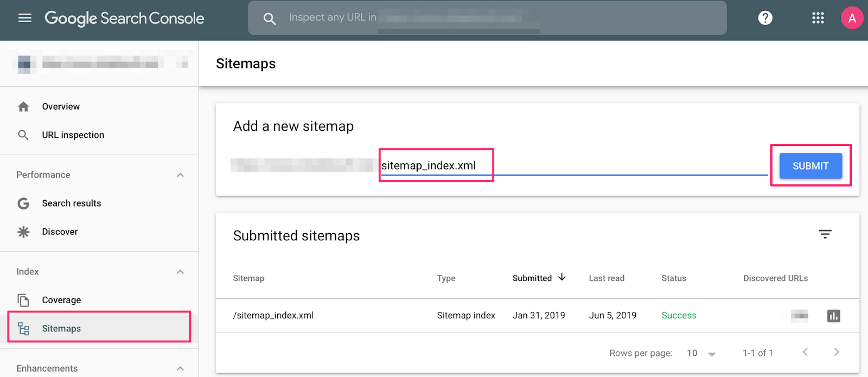Open the sitemap details chart icon

(834, 316)
